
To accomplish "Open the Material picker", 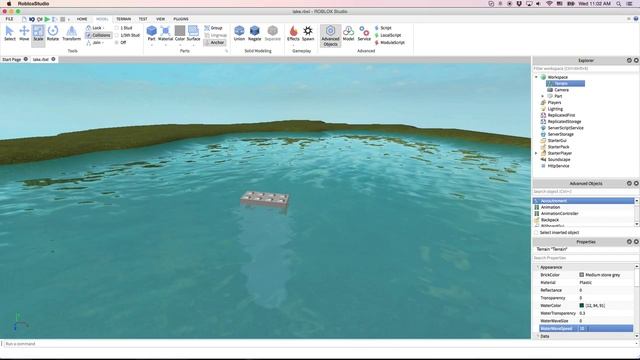I will (x=165, y=33).
